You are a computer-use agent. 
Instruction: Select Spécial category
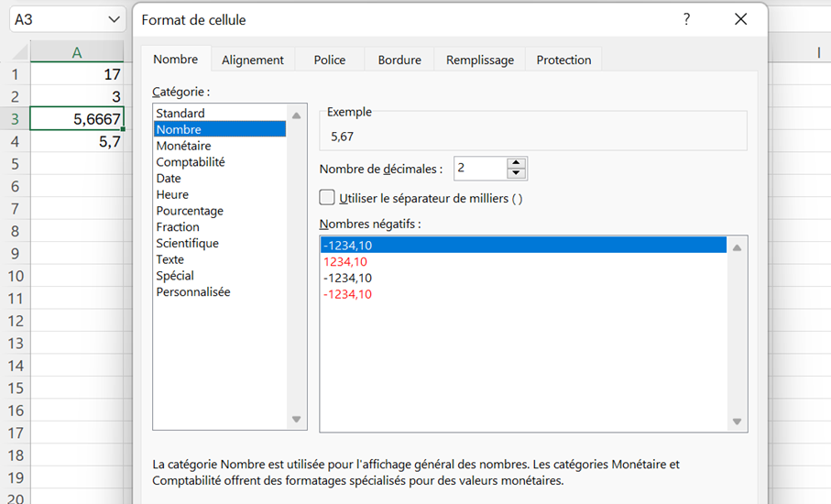pos(220,276)
